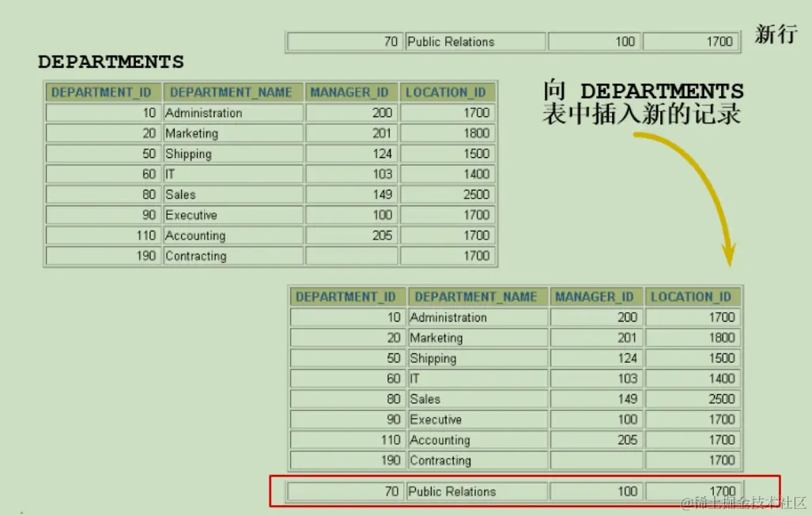Click Accounting in the upper table
This screenshot has width=812, height=516.
pos(195,236)
